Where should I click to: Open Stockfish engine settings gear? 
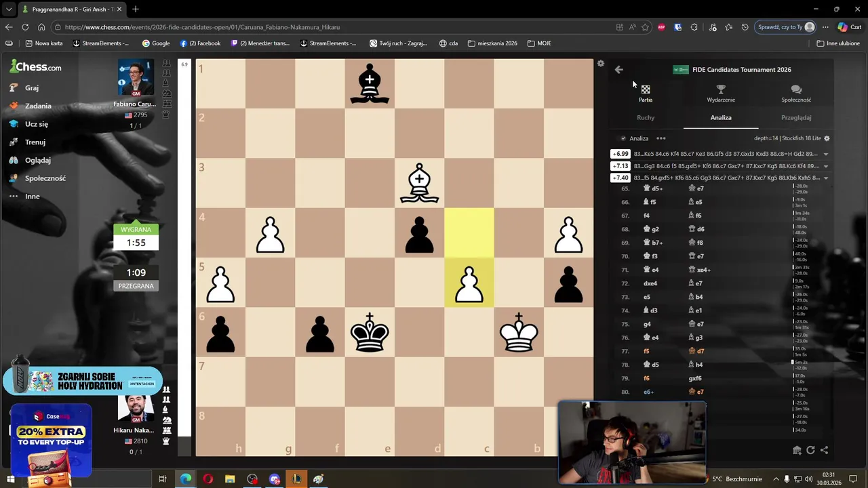click(827, 138)
